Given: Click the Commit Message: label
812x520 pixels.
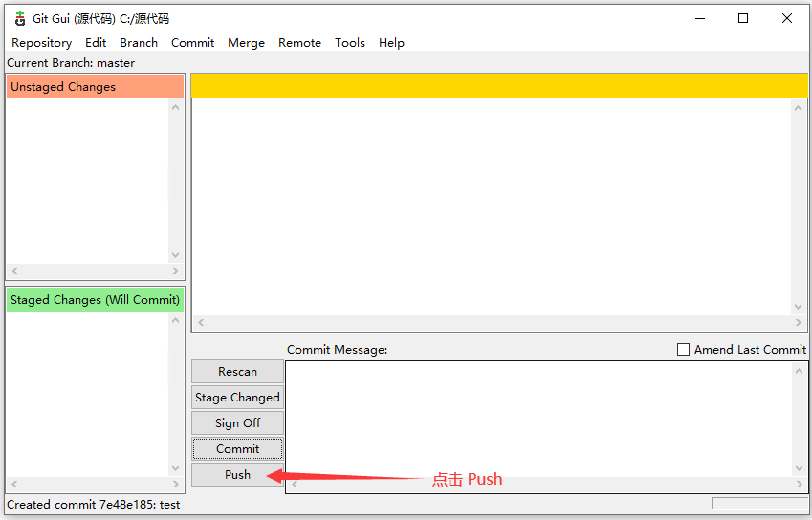Looking at the screenshot, I should click(337, 350).
